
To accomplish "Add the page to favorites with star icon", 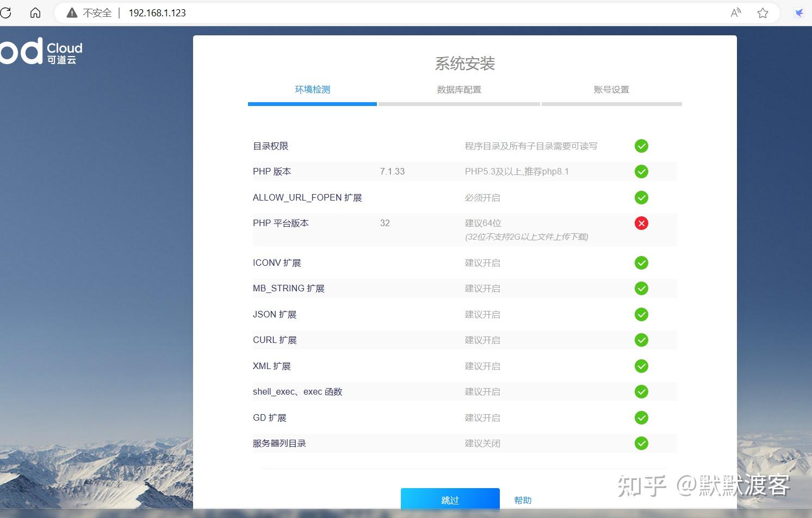I will click(762, 13).
